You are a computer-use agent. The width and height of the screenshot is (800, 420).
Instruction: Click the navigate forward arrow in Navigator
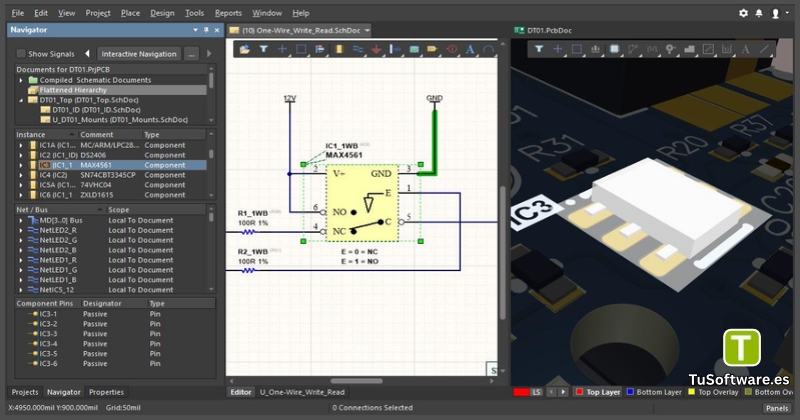209,54
